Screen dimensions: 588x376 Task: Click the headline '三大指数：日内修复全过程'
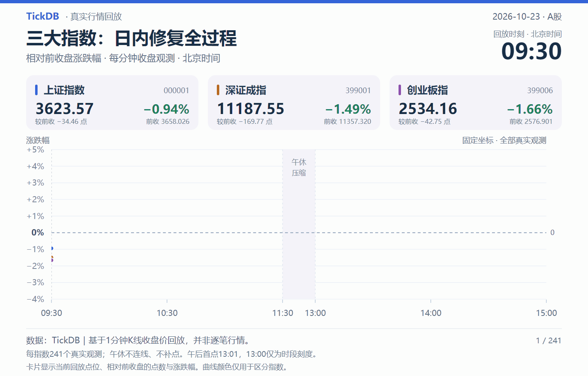131,38
